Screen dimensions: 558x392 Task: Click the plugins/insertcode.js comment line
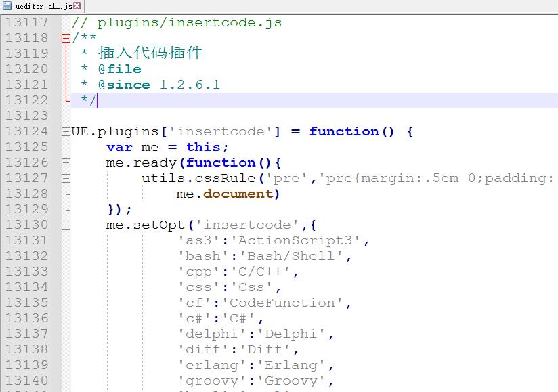click(x=176, y=22)
